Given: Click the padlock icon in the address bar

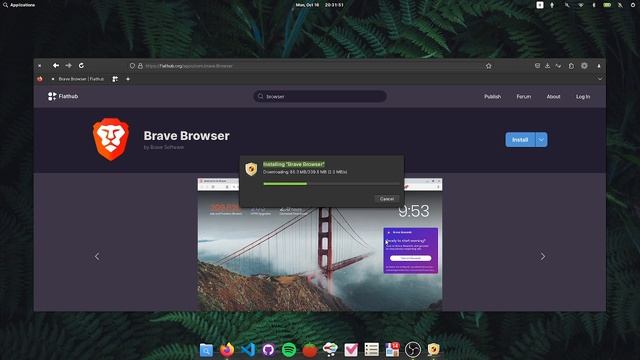Looking at the screenshot, I should 140,66.
